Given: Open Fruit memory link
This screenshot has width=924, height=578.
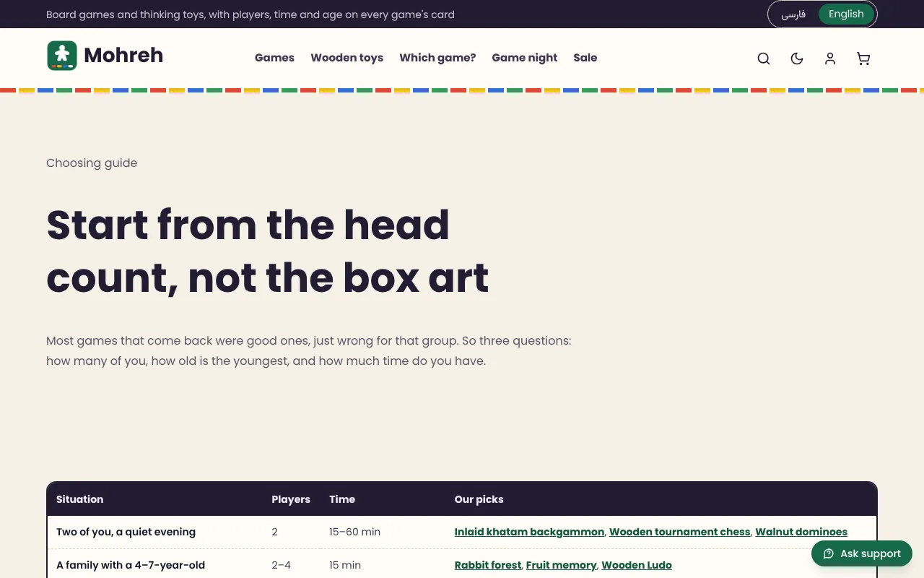Looking at the screenshot, I should [x=562, y=565].
